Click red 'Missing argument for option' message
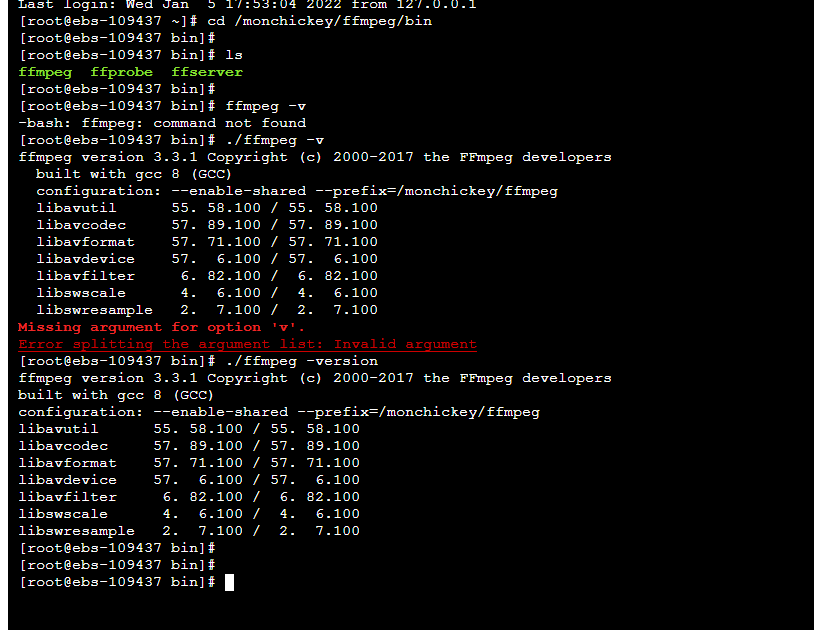Image resolution: width=814 pixels, height=630 pixels. tap(161, 327)
